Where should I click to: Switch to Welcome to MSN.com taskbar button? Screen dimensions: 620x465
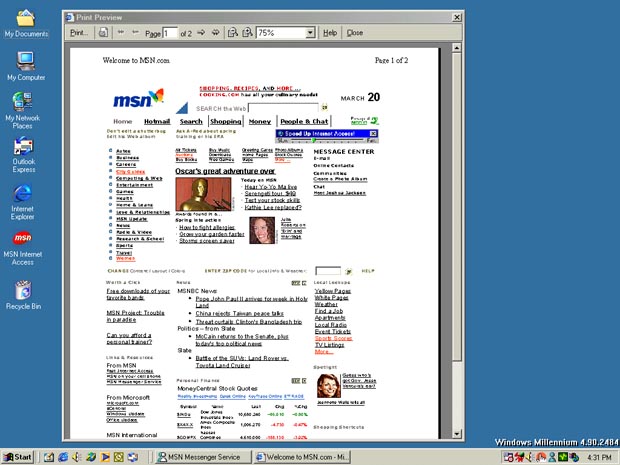pyautogui.click(x=302, y=457)
